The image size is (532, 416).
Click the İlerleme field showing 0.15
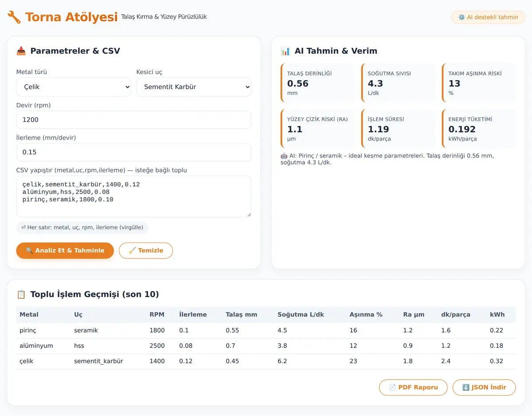point(134,152)
